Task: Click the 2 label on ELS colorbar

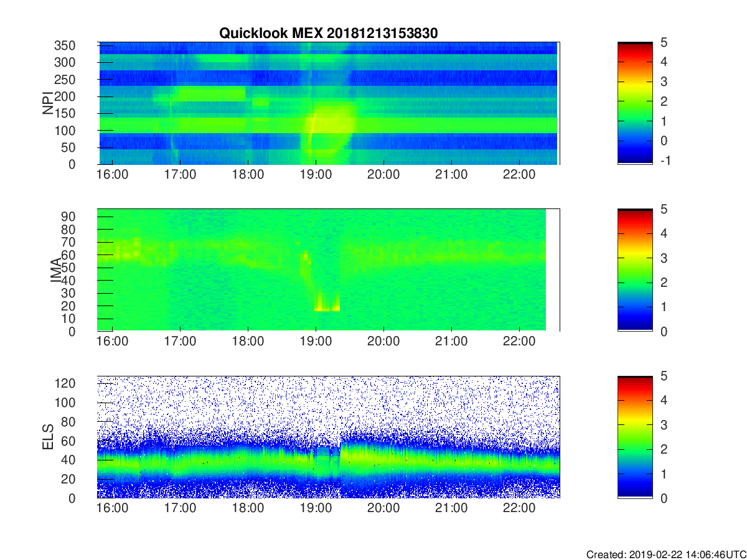Action: coord(665,449)
